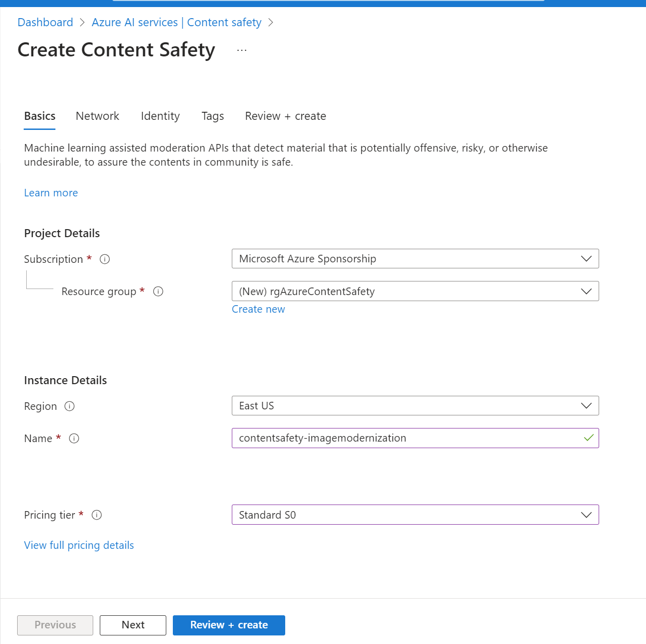
Task: Expand the Region dropdown
Action: click(x=415, y=406)
